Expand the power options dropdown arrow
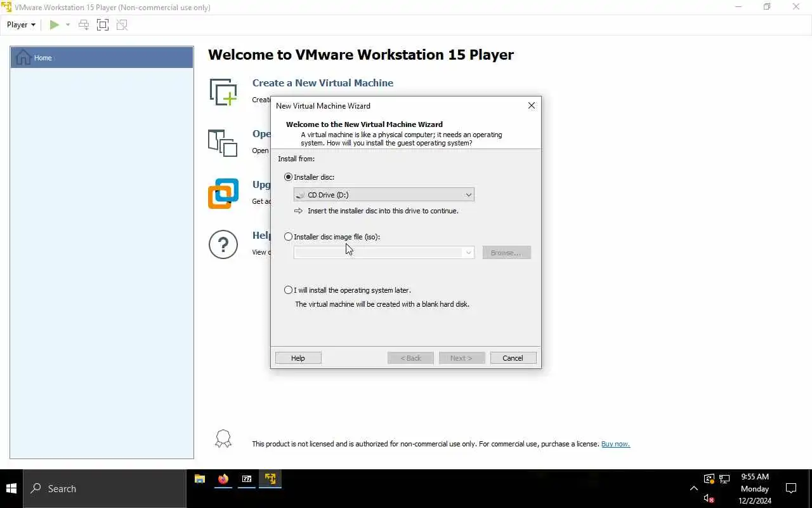 68,25
